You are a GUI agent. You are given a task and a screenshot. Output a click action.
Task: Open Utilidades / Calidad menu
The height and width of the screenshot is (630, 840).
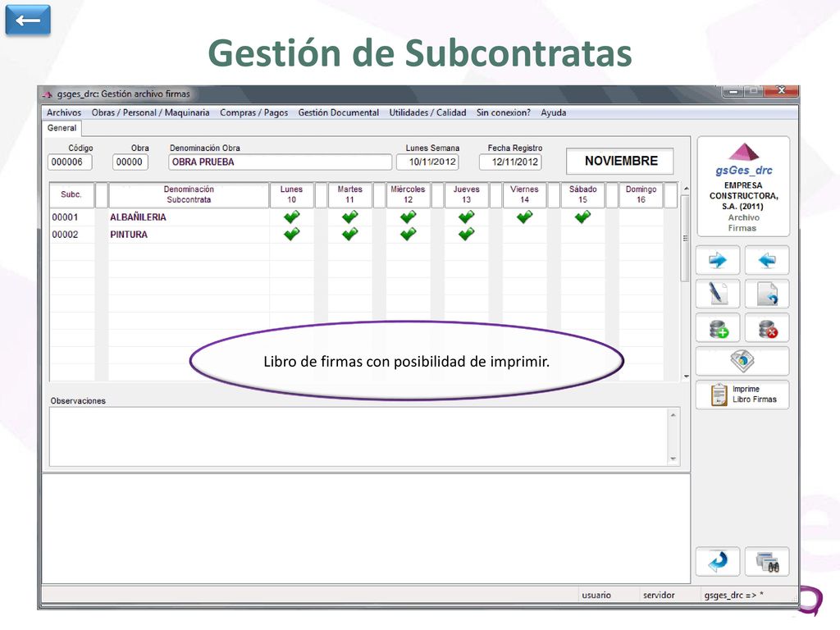[427, 112]
